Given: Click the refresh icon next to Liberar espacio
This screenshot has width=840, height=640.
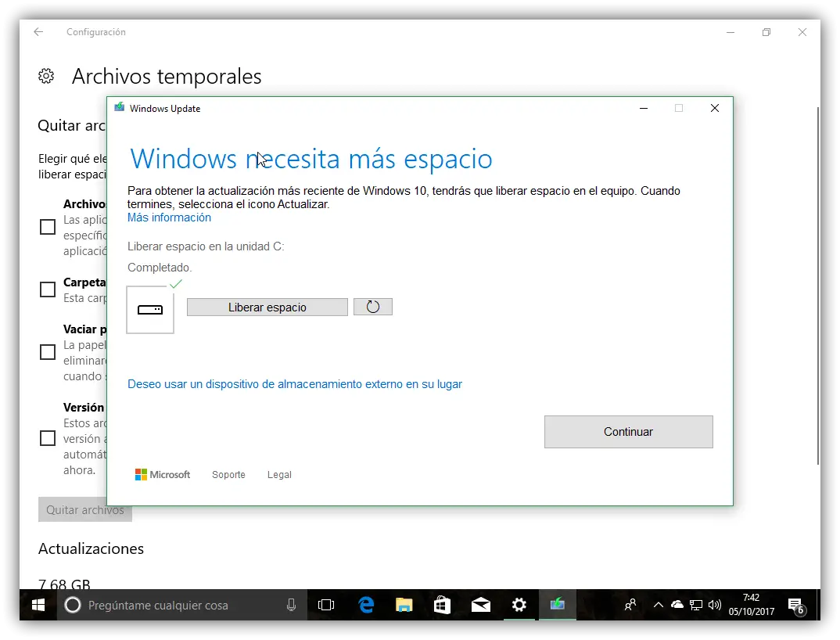Looking at the screenshot, I should (373, 307).
